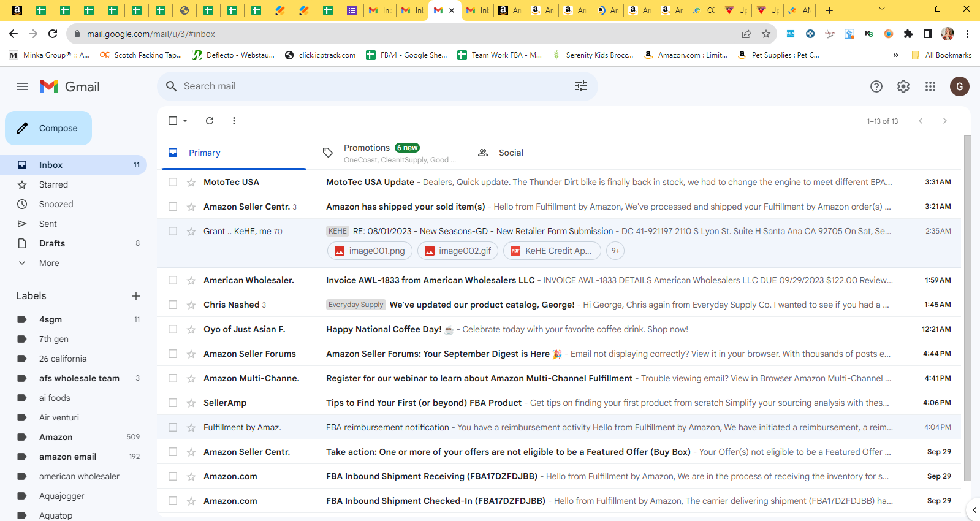Image resolution: width=980 pixels, height=521 pixels.
Task: Open Gmail Settings gear icon
Action: tap(903, 86)
